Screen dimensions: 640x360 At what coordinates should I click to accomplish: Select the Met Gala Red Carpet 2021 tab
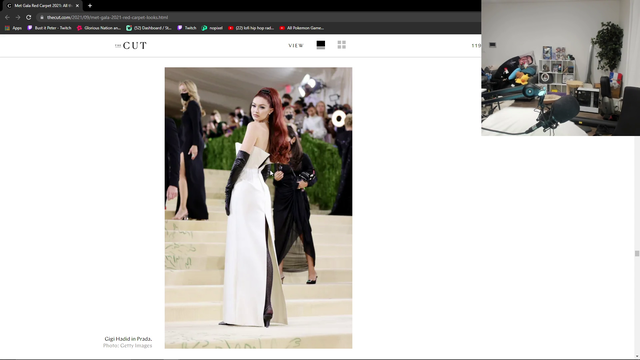(x=42, y=6)
